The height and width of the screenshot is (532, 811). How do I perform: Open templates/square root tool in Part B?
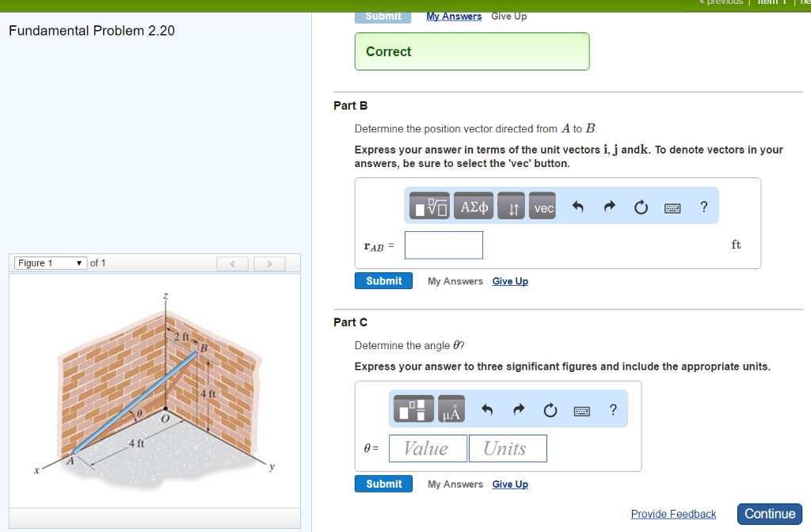[x=429, y=206]
